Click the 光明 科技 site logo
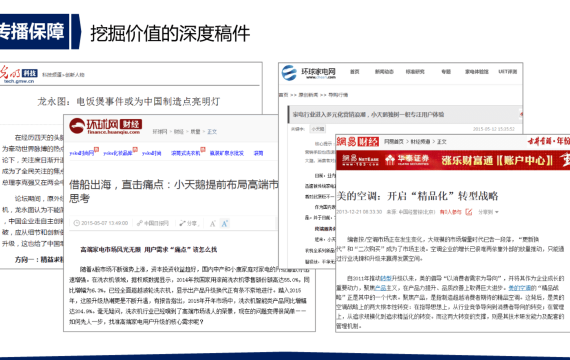This screenshot has height=360, width=570. click(x=19, y=74)
